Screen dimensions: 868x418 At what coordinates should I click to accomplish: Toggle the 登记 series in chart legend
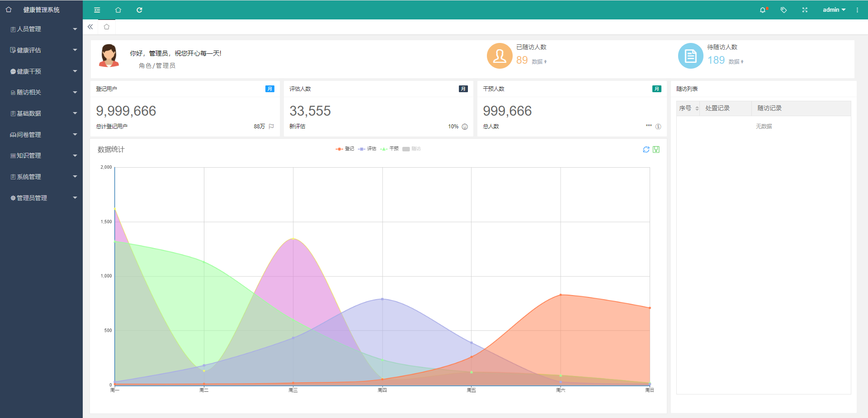(x=345, y=149)
